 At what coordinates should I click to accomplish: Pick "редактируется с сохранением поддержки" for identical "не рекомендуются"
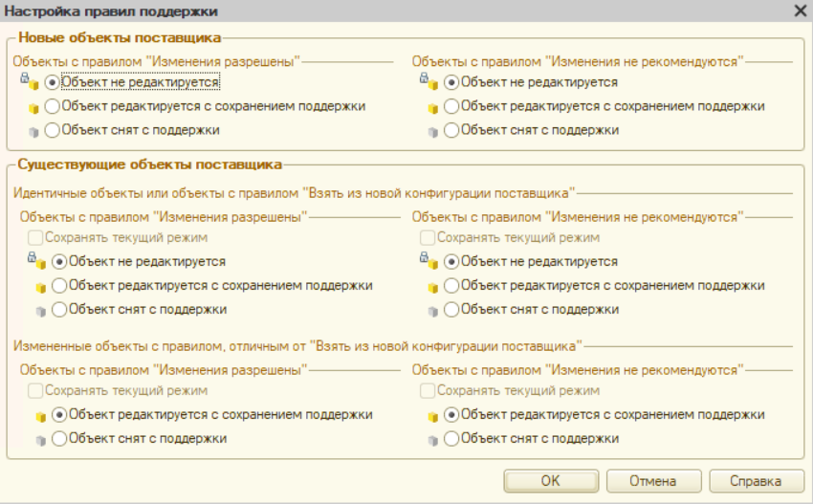point(451,286)
